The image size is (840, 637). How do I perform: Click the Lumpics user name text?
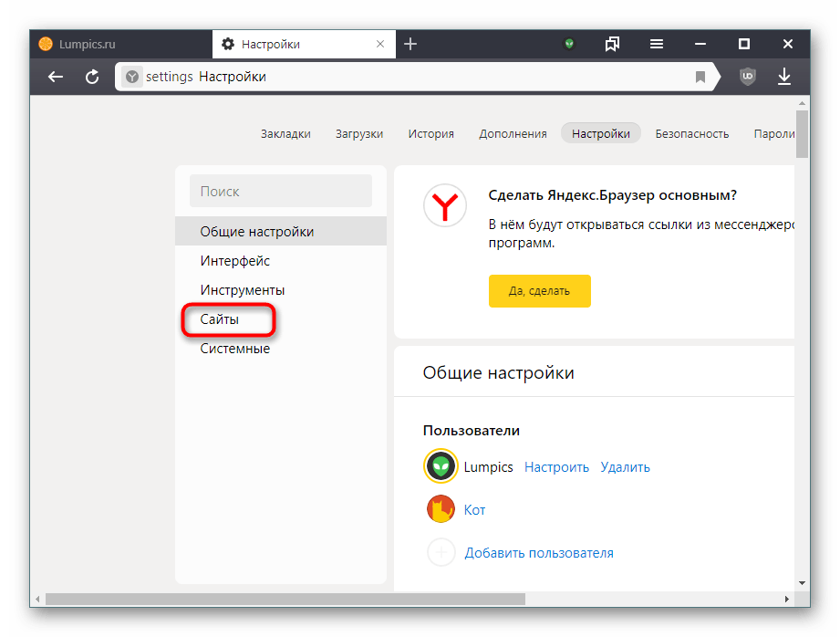coord(488,467)
